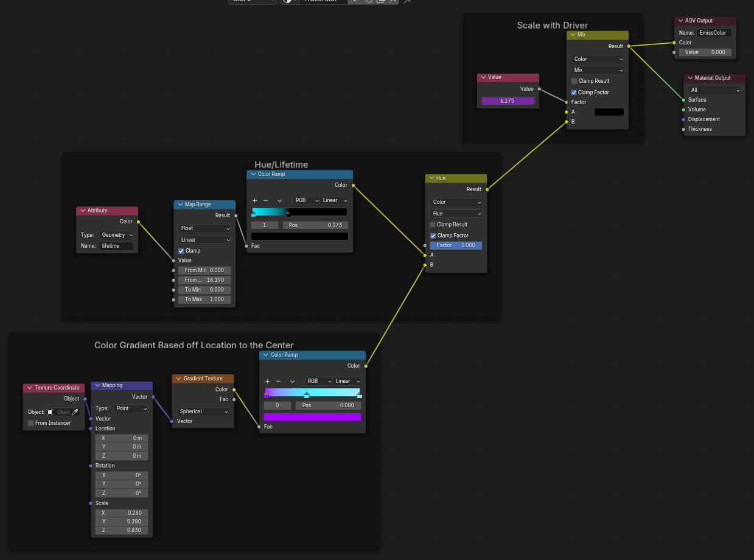Click the From Min 0.000 field in Map Range
The width and height of the screenshot is (754, 560).
(x=204, y=270)
